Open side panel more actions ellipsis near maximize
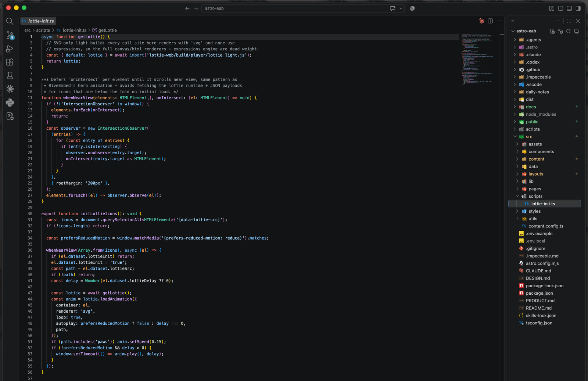 click(557, 21)
